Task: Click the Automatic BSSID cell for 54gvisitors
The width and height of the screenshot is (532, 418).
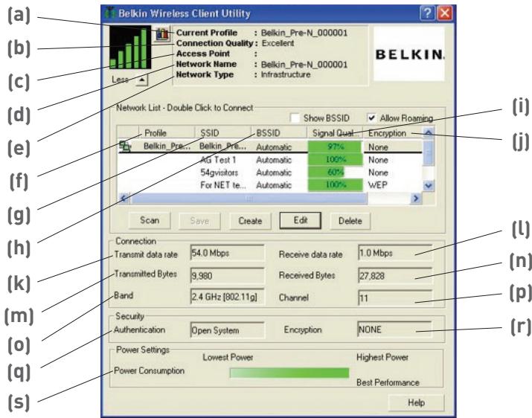Action: 274,173
